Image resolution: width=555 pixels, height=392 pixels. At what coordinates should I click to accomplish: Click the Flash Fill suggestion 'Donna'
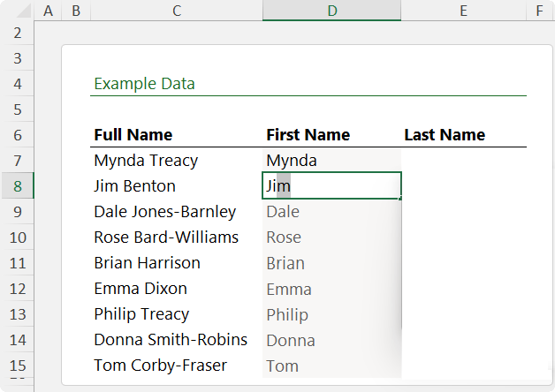tap(331, 341)
